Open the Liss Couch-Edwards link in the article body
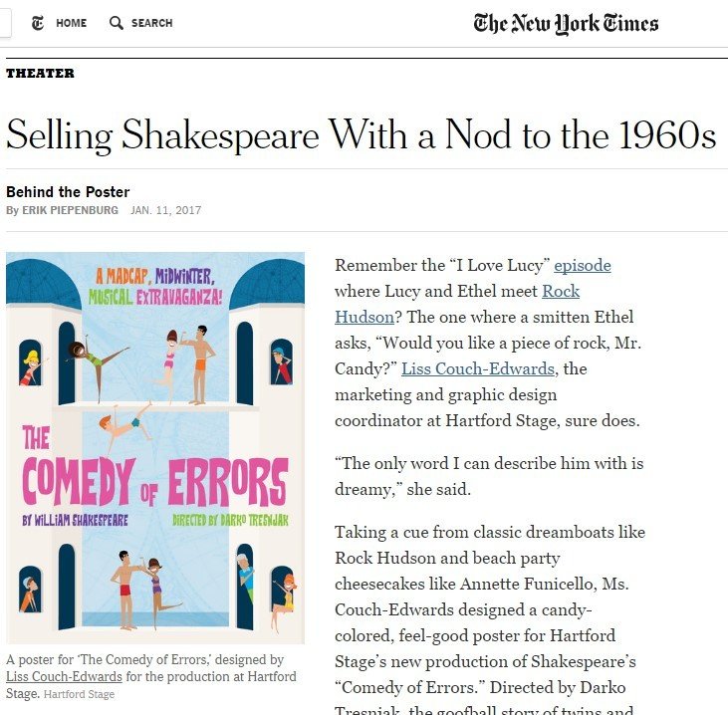The image size is (728, 715). pyautogui.click(x=478, y=368)
